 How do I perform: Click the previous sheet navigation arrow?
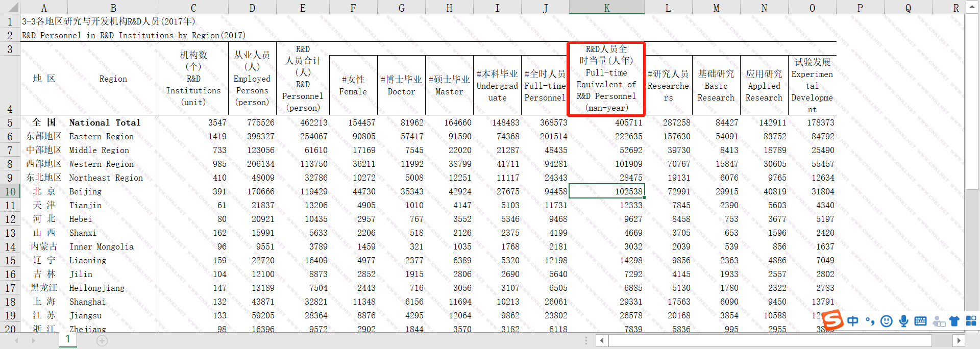pyautogui.click(x=17, y=340)
